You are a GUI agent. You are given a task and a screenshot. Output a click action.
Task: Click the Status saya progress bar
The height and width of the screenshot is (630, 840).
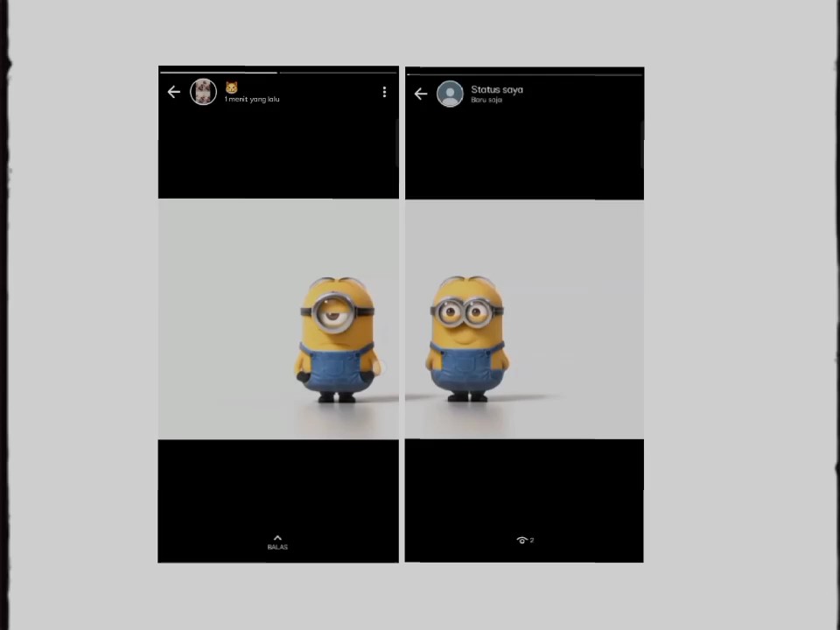[523, 74]
